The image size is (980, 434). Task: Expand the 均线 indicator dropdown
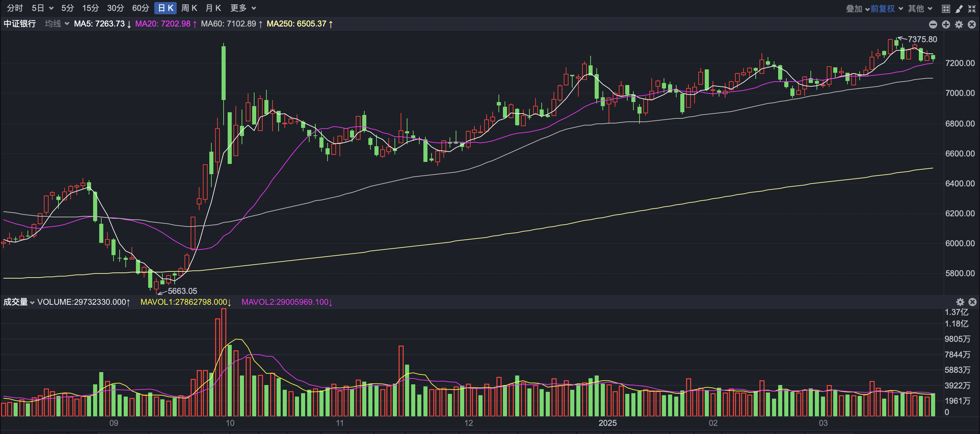[x=57, y=23]
